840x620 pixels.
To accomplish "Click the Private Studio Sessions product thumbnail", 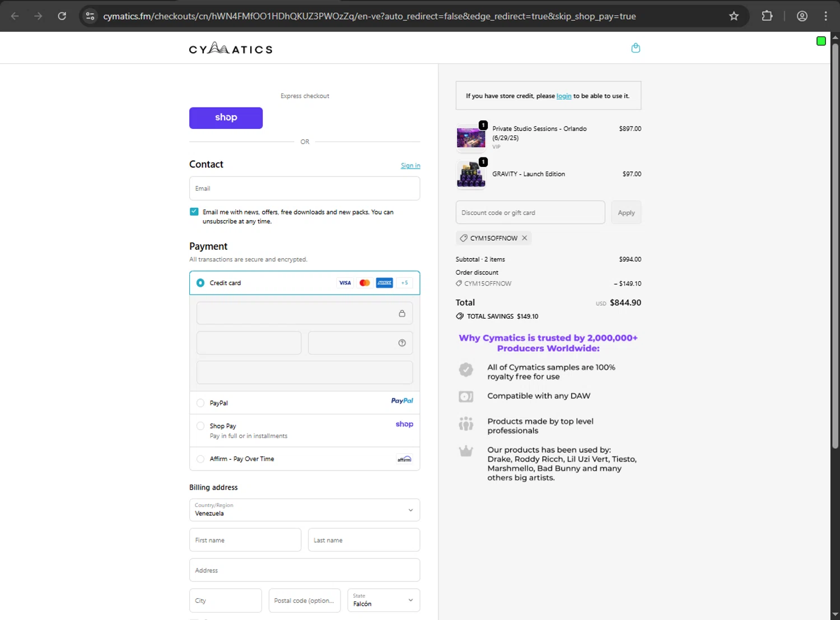I will tap(471, 138).
